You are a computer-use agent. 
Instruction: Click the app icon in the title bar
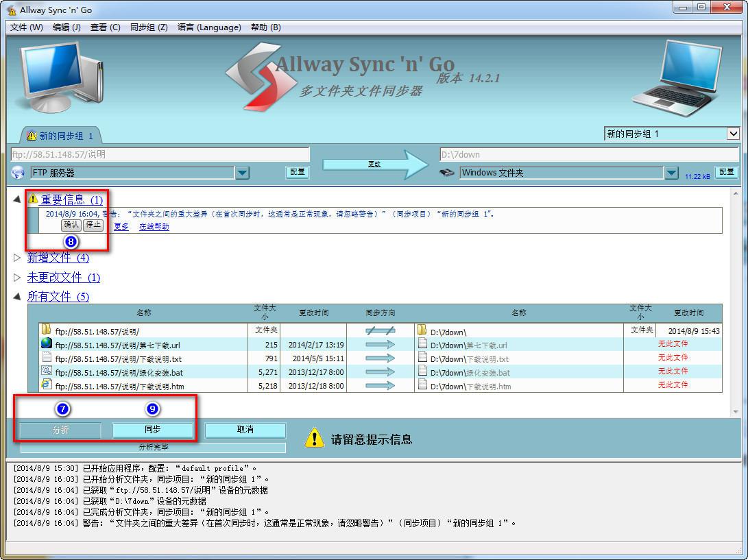(x=12, y=10)
